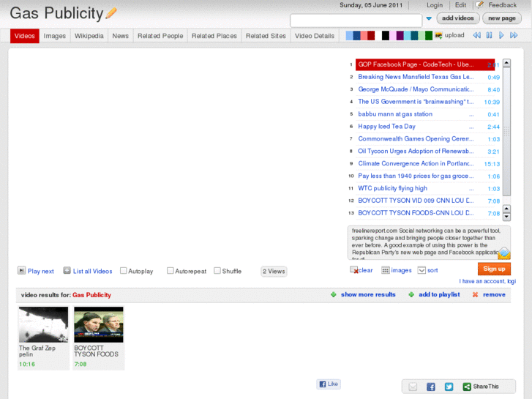Click the Edit link in header
The height and width of the screenshot is (399, 532).
click(460, 5)
